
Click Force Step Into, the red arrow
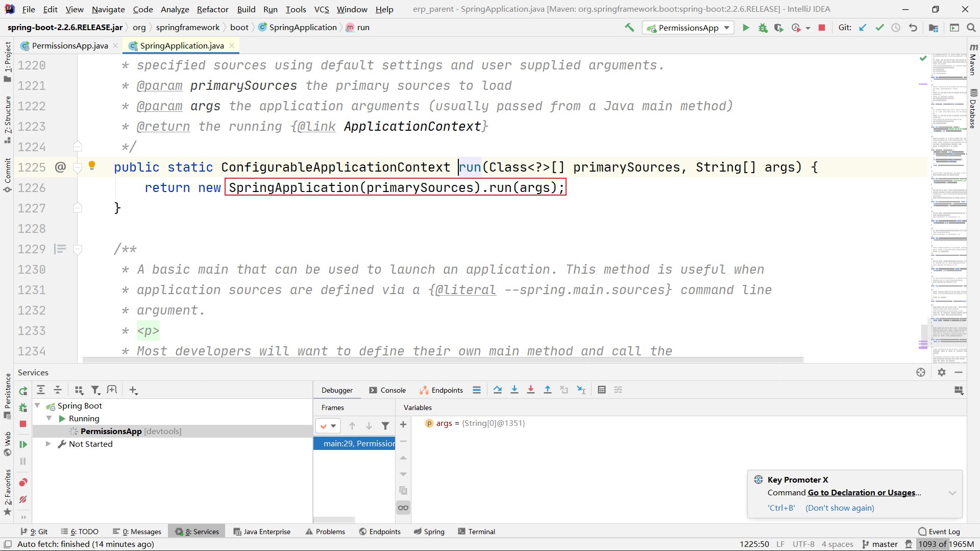tap(531, 390)
